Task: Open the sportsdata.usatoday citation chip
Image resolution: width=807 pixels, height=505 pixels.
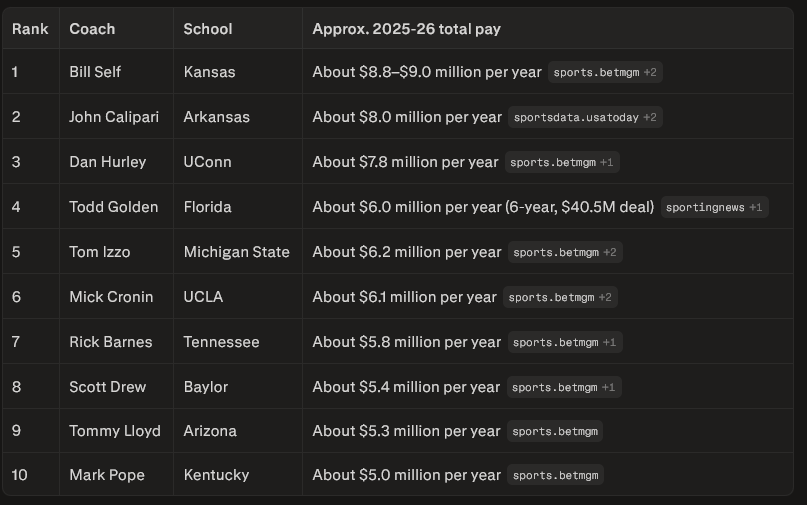Action: pyautogui.click(x=585, y=117)
